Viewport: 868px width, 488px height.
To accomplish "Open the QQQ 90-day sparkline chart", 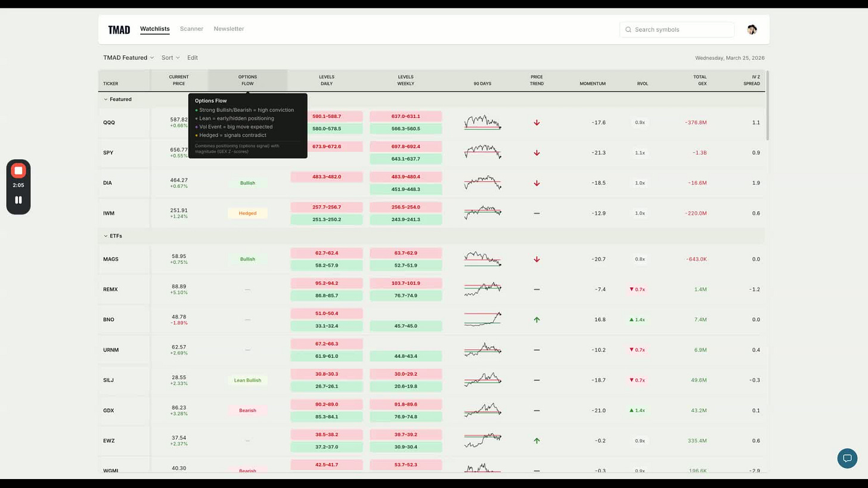I will click(482, 122).
